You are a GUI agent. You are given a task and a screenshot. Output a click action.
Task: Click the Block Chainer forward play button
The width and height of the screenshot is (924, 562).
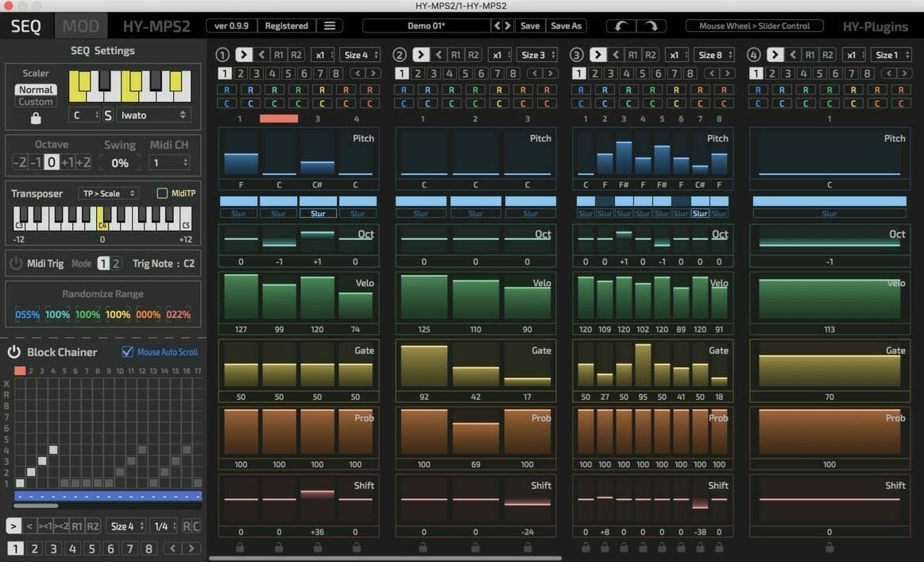click(x=14, y=526)
